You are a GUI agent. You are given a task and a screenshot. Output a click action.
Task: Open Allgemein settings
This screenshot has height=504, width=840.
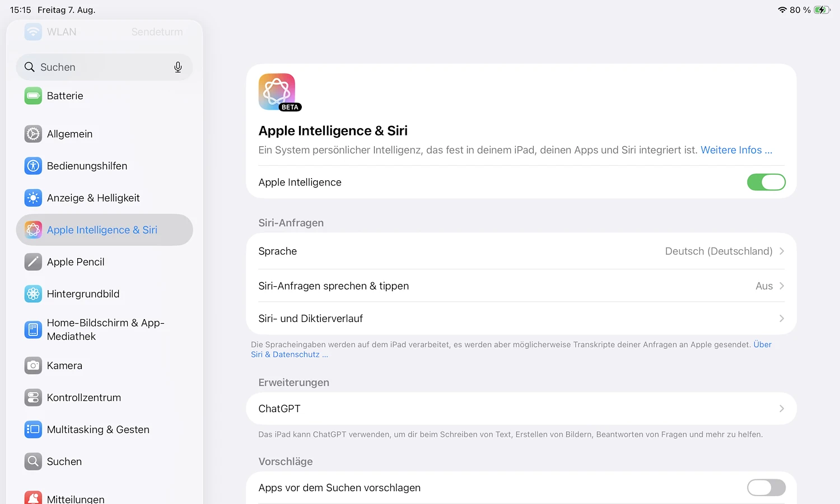[x=104, y=134]
